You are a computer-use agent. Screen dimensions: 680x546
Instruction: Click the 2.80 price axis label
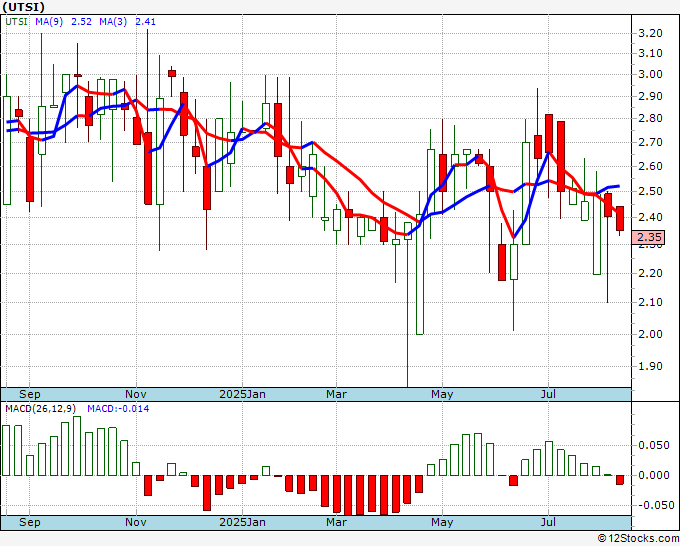tap(651, 118)
